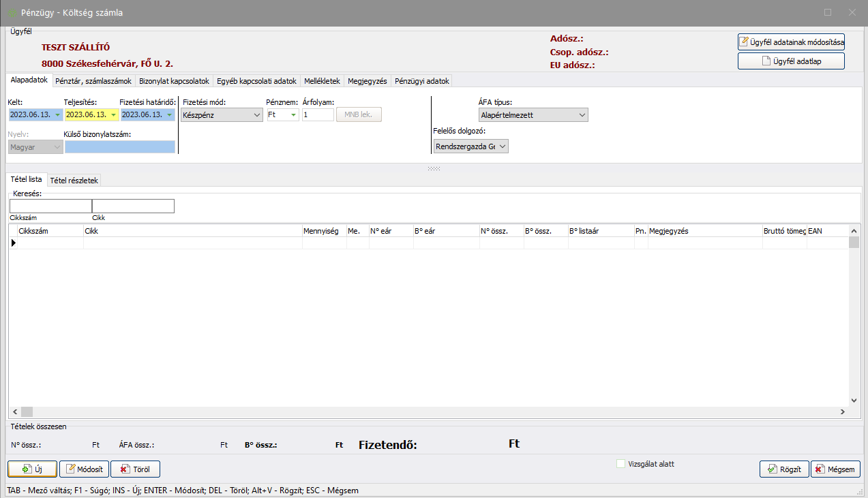Toggle the Vizsgálat alatt checkbox

pos(620,464)
